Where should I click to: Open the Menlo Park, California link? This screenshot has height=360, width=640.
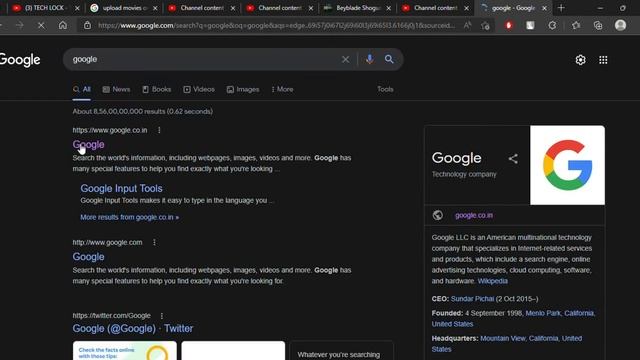513,318
